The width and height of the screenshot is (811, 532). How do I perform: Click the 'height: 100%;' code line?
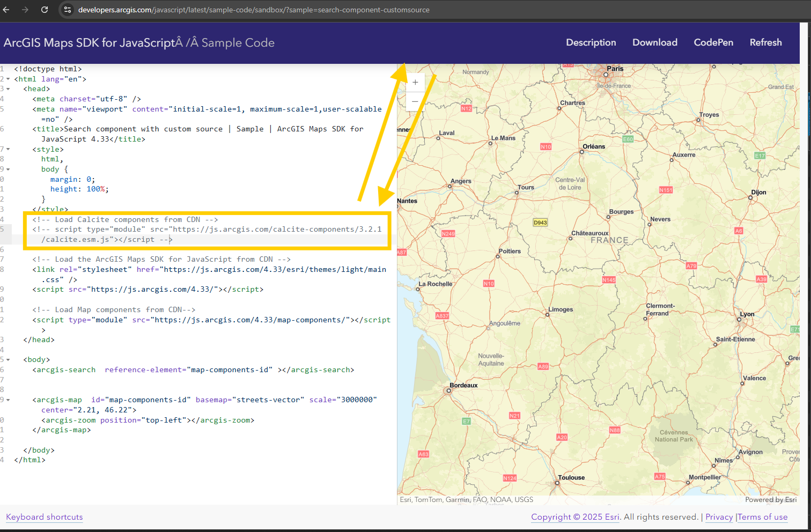click(79, 189)
